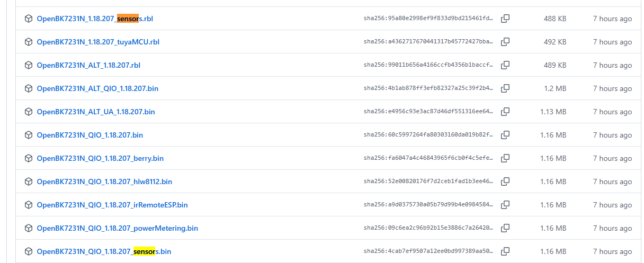Download the QIO berry.bin firmware
Image resolution: width=644 pixels, height=263 pixels.
pos(100,158)
